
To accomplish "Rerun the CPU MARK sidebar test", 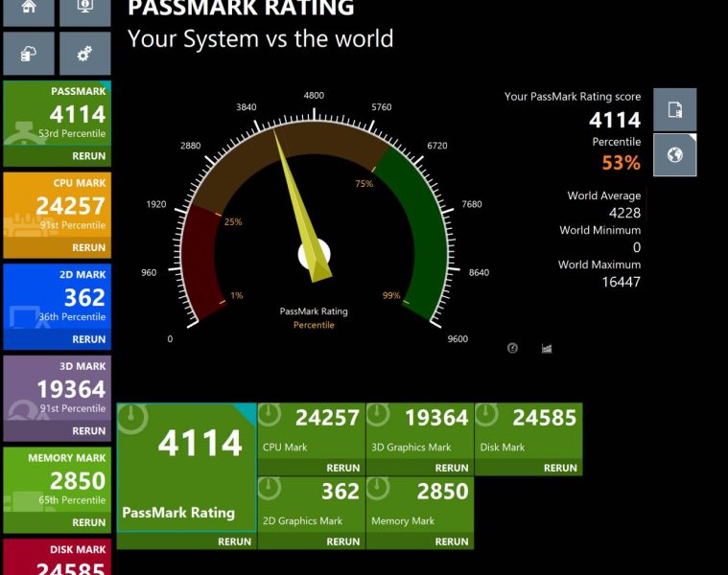I will click(88, 247).
